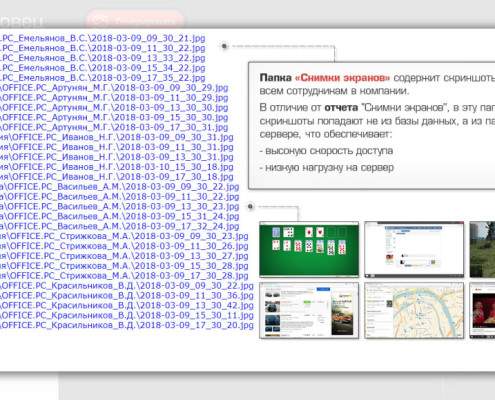Open the social network page screenshot thumbnail
495x400 pixels.
[x=414, y=249]
